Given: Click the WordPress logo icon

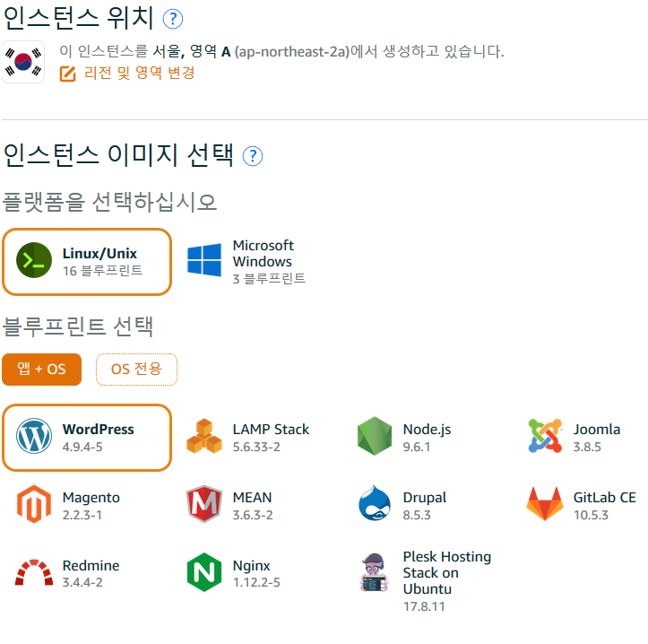Looking at the screenshot, I should click(34, 436).
